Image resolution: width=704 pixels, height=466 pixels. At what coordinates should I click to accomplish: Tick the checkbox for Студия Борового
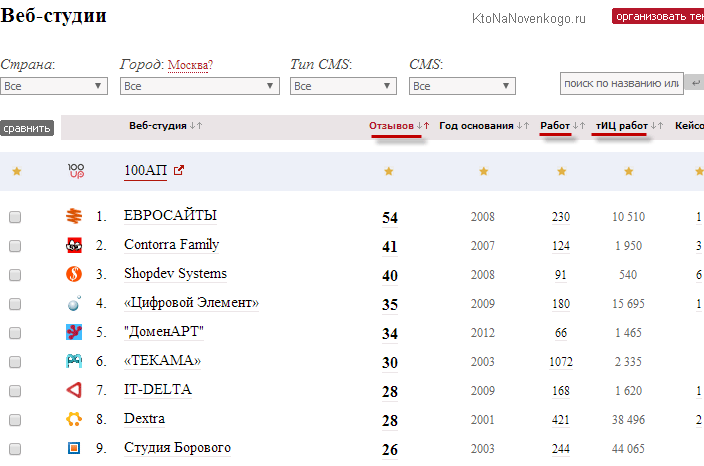click(15, 449)
